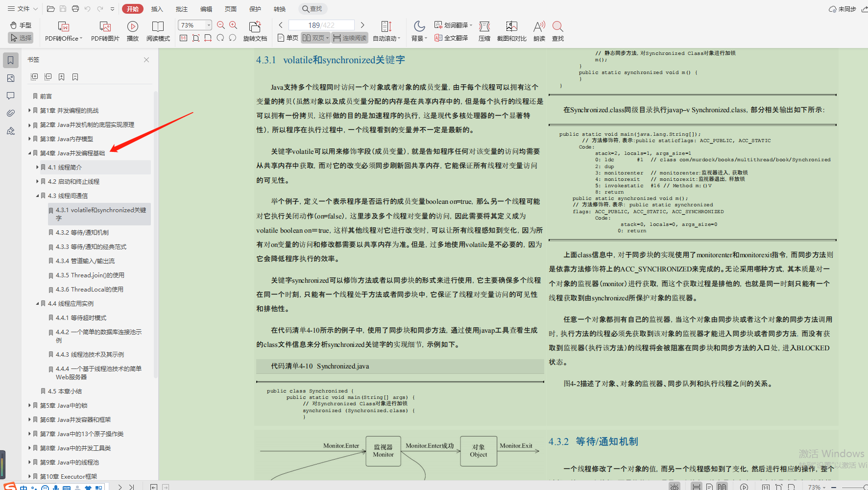This screenshot has width=868, height=490.
Task: Open bookmark 4.5 本章小结
Action: (65, 391)
